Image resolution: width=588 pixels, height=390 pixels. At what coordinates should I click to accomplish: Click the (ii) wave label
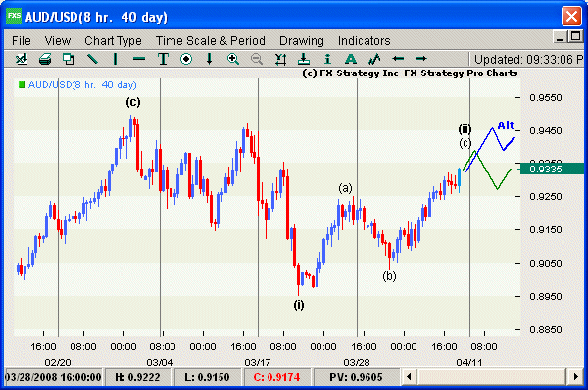465,129
